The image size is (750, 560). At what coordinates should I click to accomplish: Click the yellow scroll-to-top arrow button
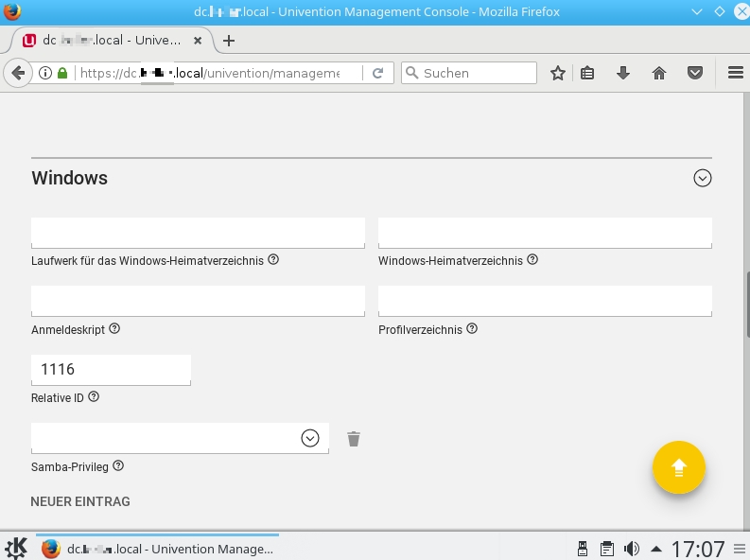[679, 467]
